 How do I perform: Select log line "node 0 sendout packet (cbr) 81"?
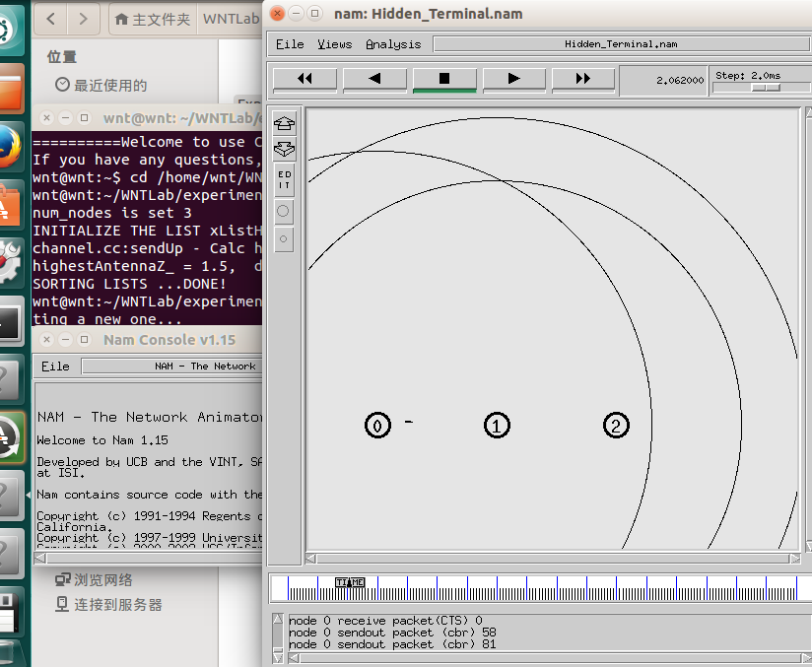[x=392, y=644]
